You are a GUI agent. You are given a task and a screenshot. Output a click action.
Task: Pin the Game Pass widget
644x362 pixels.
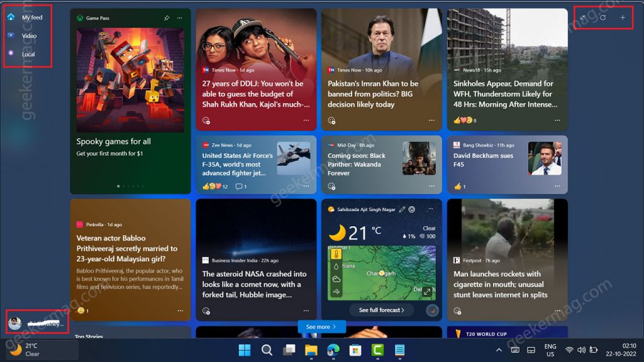166,18
